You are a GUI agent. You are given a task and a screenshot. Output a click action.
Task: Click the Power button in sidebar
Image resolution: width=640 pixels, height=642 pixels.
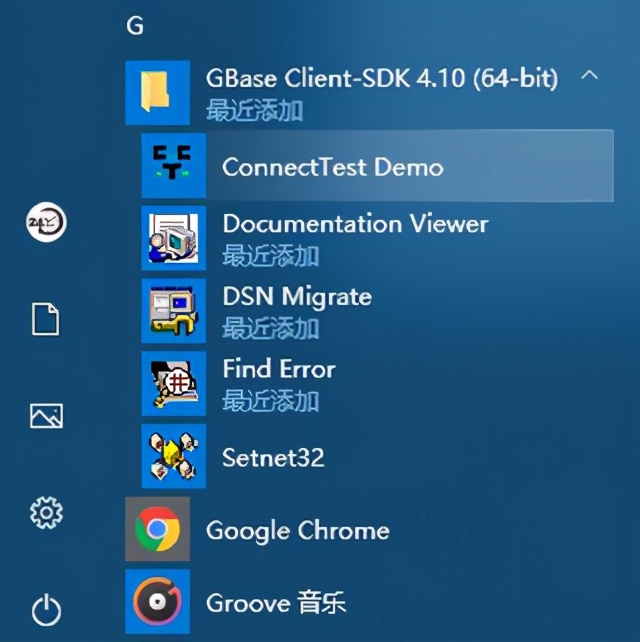point(46,610)
